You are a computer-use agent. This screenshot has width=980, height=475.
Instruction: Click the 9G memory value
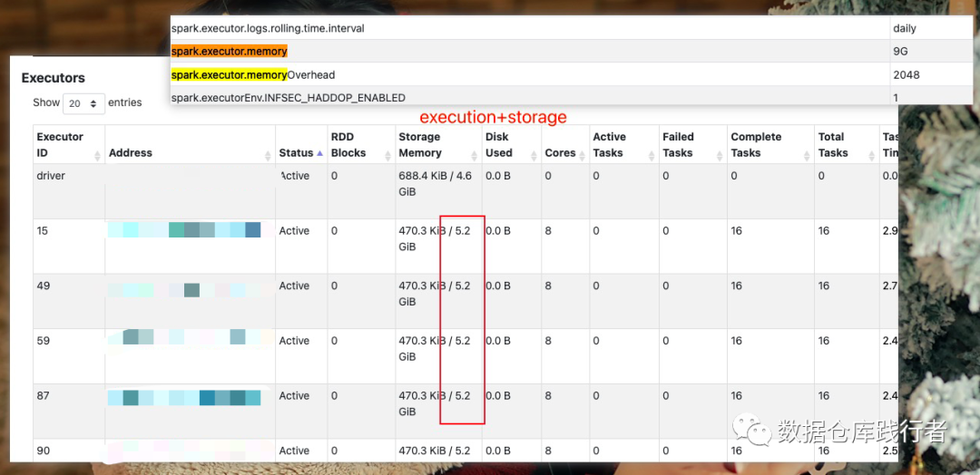[x=901, y=52]
